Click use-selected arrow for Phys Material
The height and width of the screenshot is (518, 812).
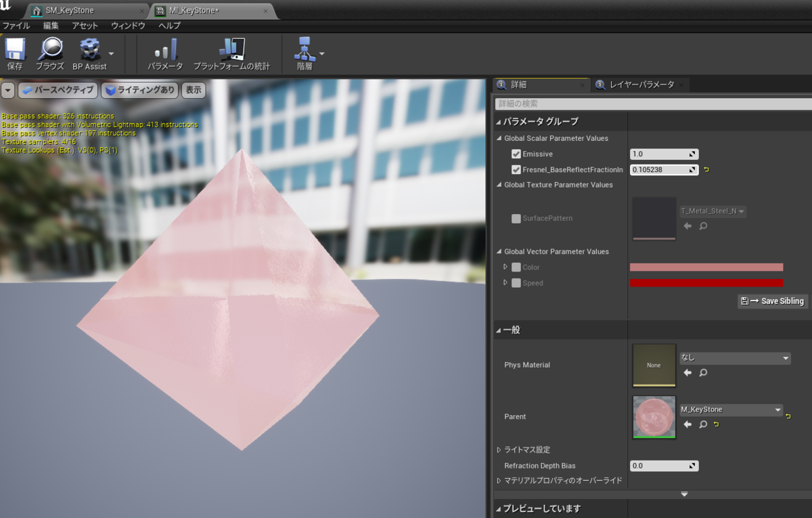tap(688, 372)
